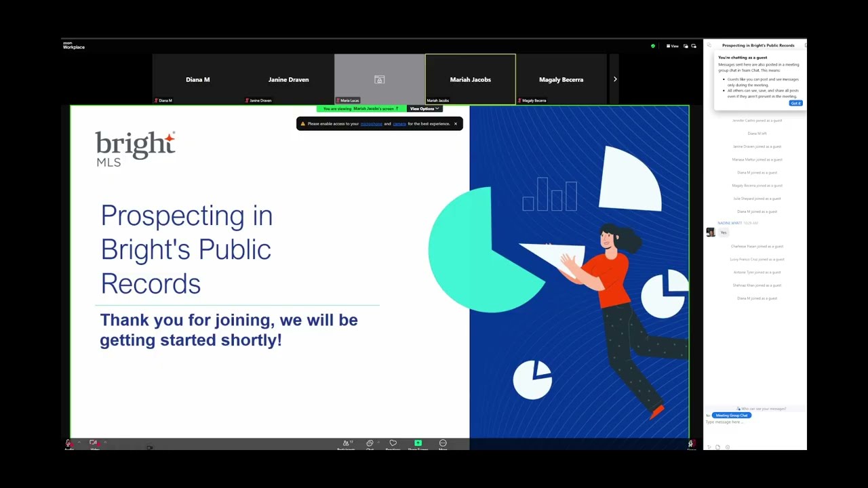The width and height of the screenshot is (868, 488).
Task: Select Mariah Jacobs's video tile
Action: (x=471, y=79)
